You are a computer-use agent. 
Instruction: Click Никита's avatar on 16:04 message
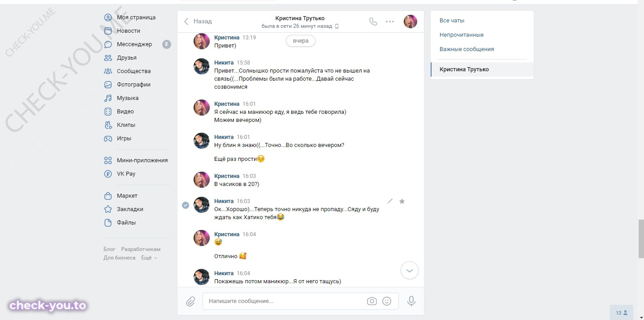pos(202,277)
